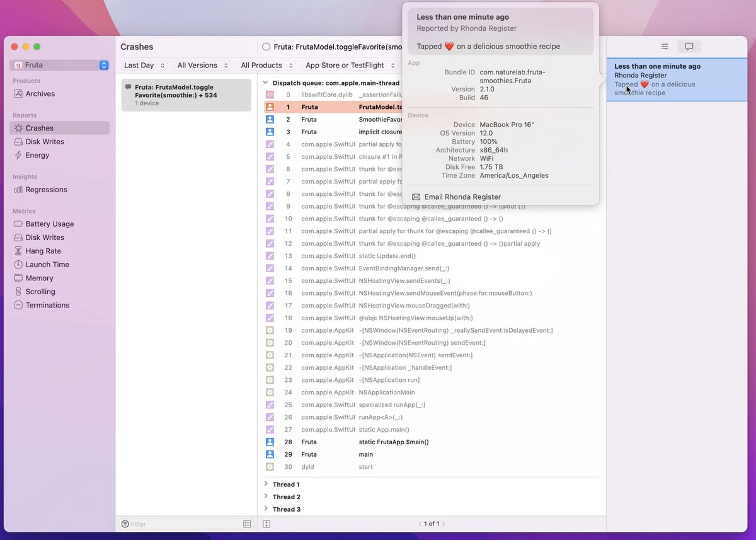Click the inspector settings sliders icon
756x540 pixels.
click(665, 47)
